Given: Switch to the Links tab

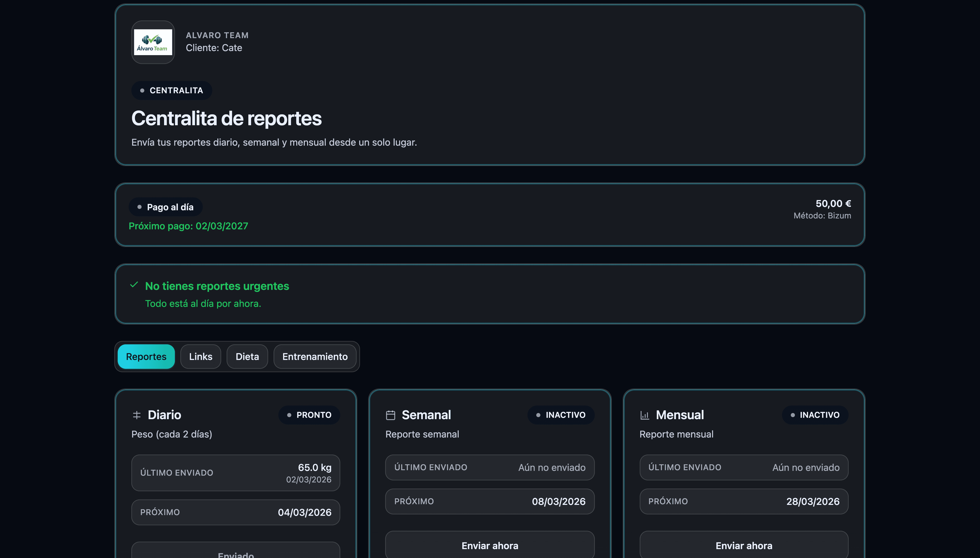Looking at the screenshot, I should tap(200, 356).
